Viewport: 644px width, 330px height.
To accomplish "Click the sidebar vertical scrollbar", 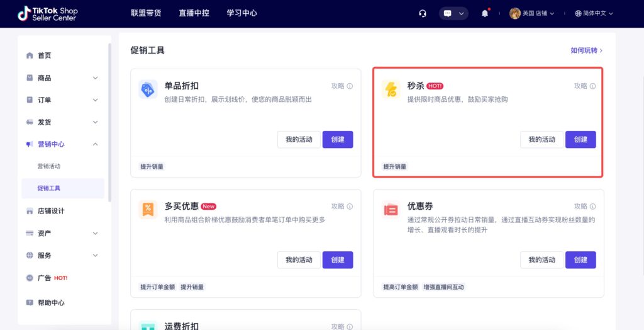I will point(109,122).
